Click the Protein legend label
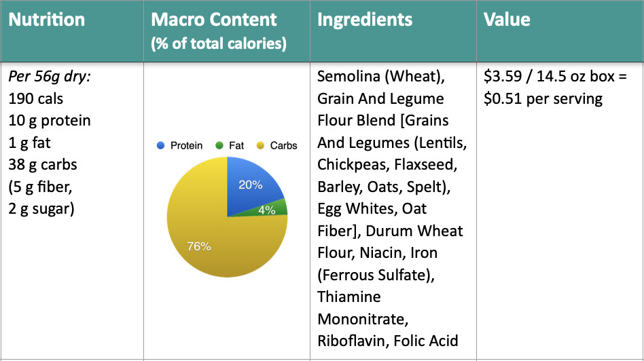The height and width of the screenshot is (361, 644). (x=186, y=146)
